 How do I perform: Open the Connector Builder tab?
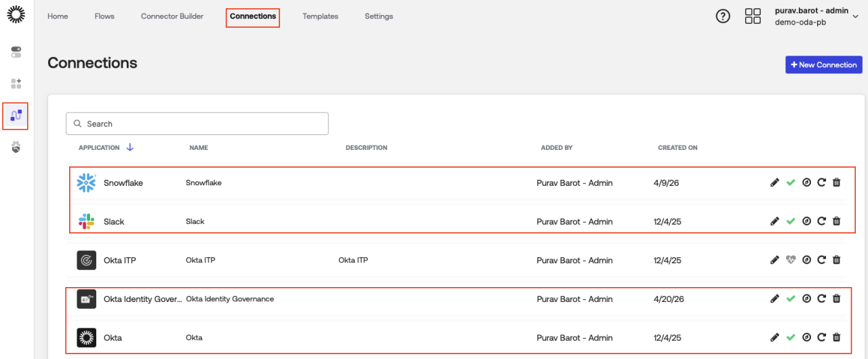pos(172,16)
